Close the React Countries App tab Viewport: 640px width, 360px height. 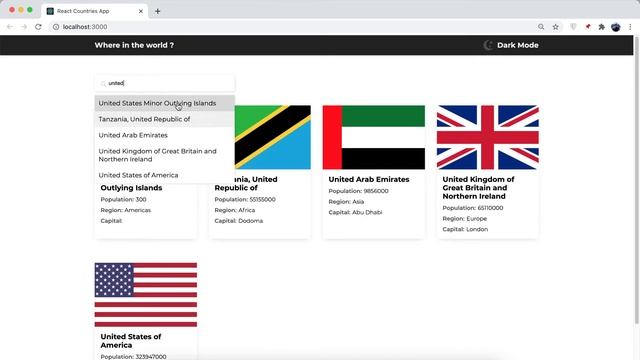coord(141,11)
